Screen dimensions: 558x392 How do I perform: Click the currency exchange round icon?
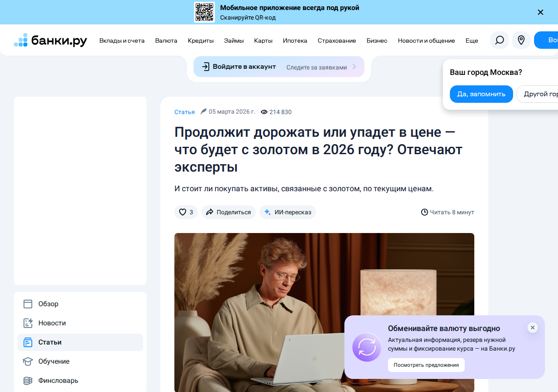point(367,347)
